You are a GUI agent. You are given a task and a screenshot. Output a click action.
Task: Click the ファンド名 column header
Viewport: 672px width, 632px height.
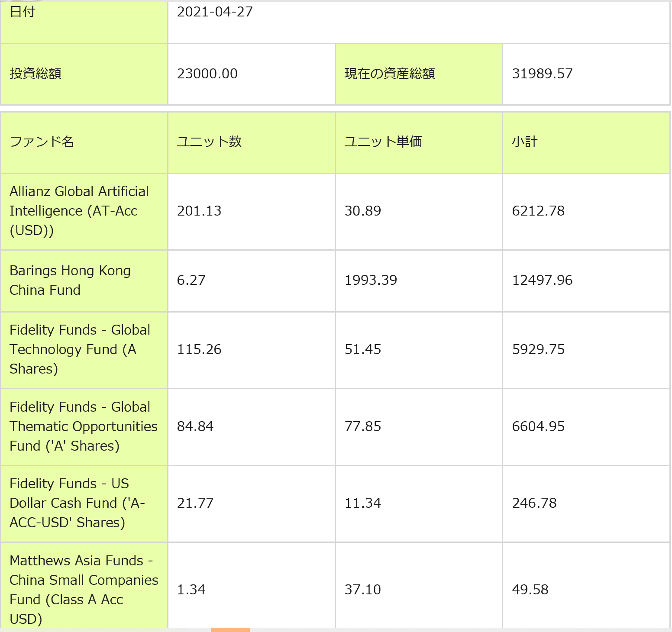(42, 142)
